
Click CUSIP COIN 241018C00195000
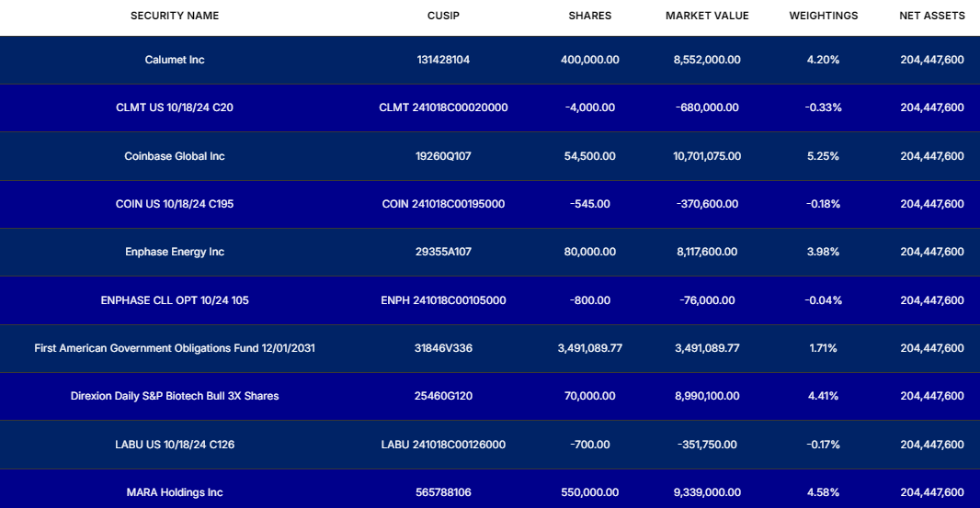(443, 204)
